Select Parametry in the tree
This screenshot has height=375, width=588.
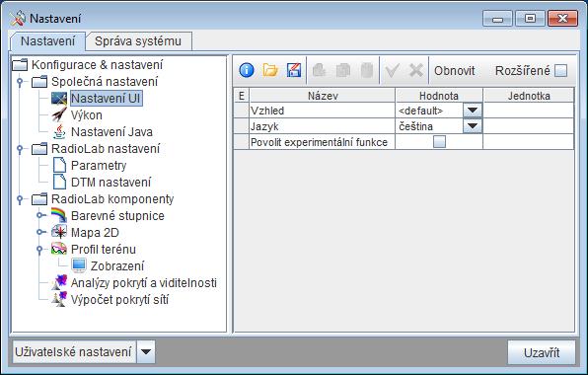coord(99,166)
